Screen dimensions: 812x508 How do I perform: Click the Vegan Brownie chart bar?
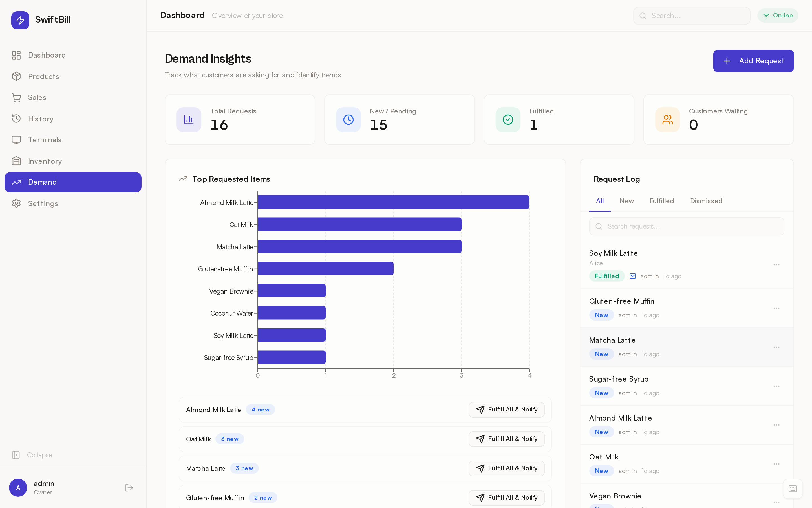pos(292,291)
